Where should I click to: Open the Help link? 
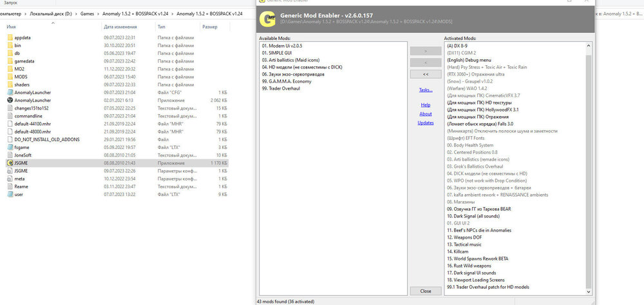point(426,105)
